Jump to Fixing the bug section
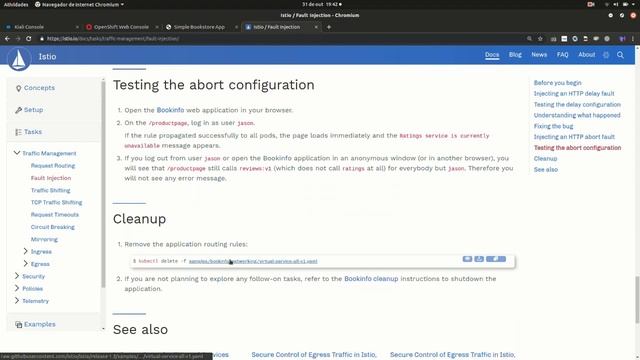640x360 pixels. (x=553, y=126)
